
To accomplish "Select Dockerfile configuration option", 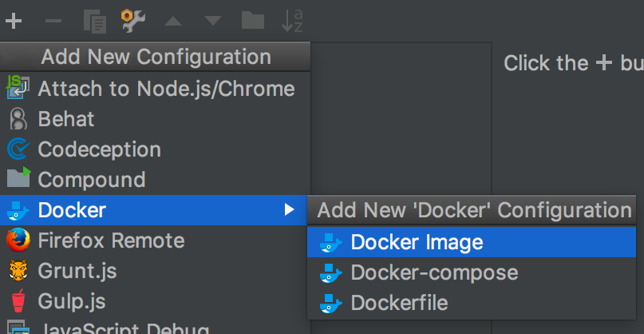I will (399, 303).
